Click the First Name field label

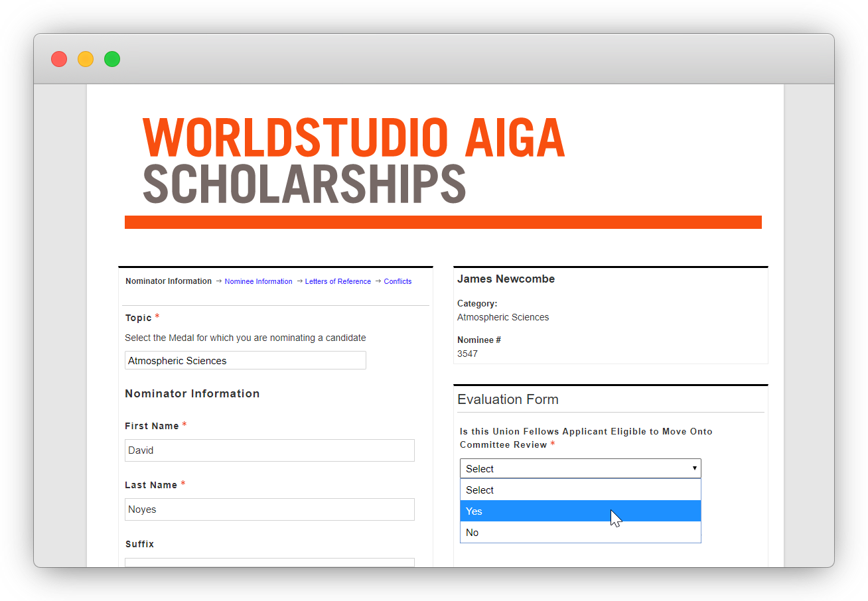(152, 426)
